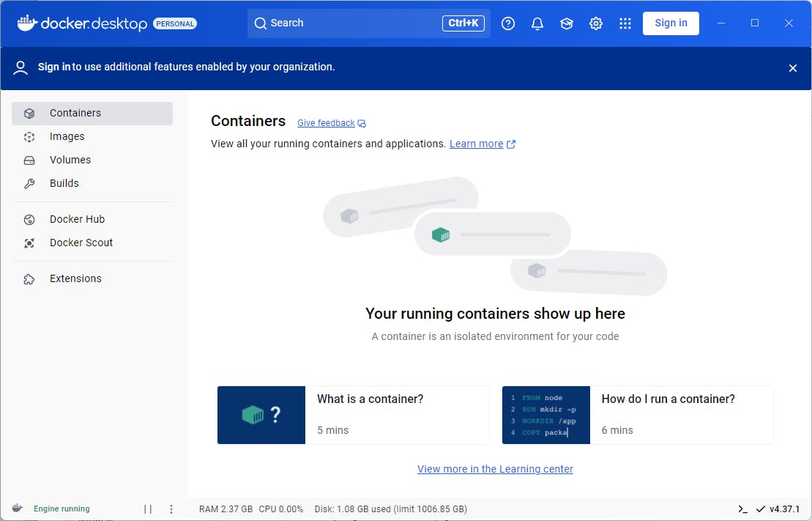Click the CPU 0.00% status
812x521 pixels.
(280, 509)
